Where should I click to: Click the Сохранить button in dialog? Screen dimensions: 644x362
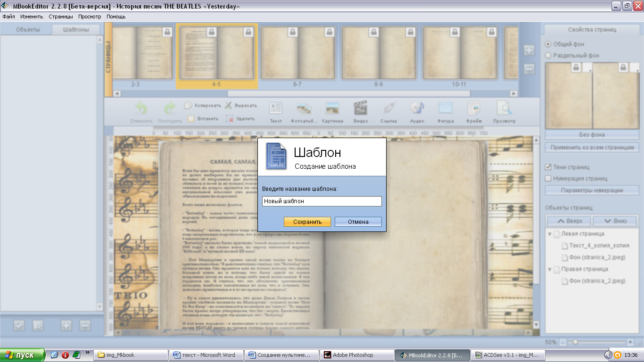pos(307,222)
